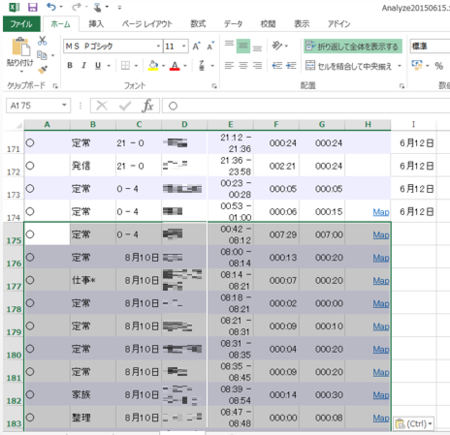Toggle Italic formatting

84,66
